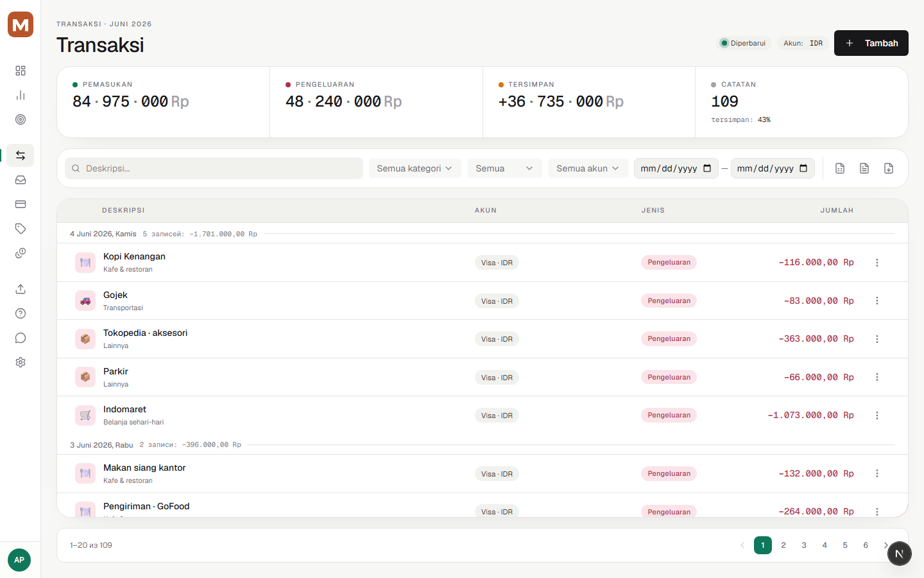Screen dimensions: 924x578
Task: Open the bar chart analytics icon
Action: coord(21,95)
